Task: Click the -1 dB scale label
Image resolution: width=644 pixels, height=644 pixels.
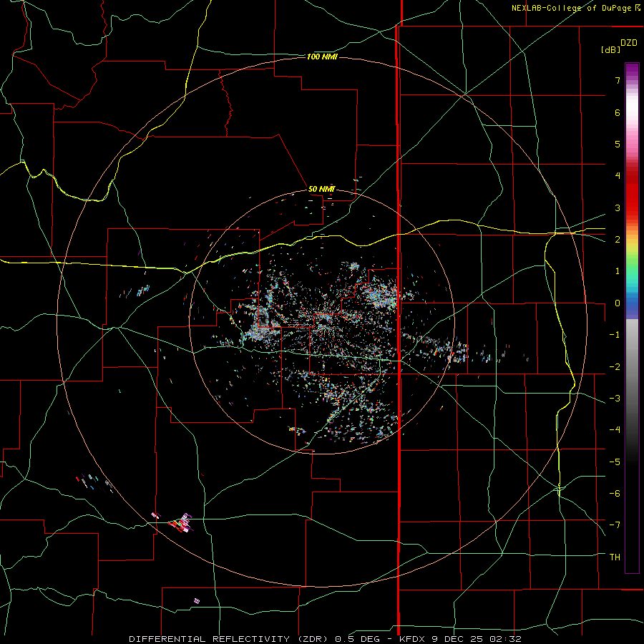Action: 615,335
